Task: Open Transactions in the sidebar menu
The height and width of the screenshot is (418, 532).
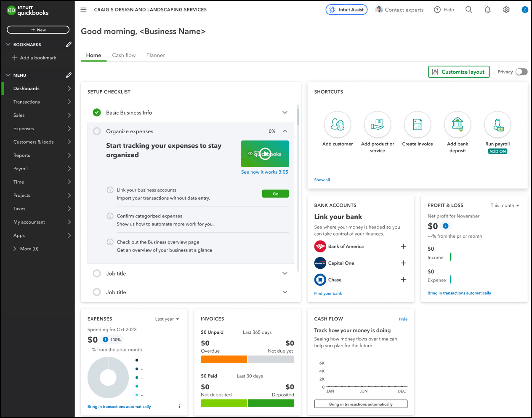Action: 38,102
